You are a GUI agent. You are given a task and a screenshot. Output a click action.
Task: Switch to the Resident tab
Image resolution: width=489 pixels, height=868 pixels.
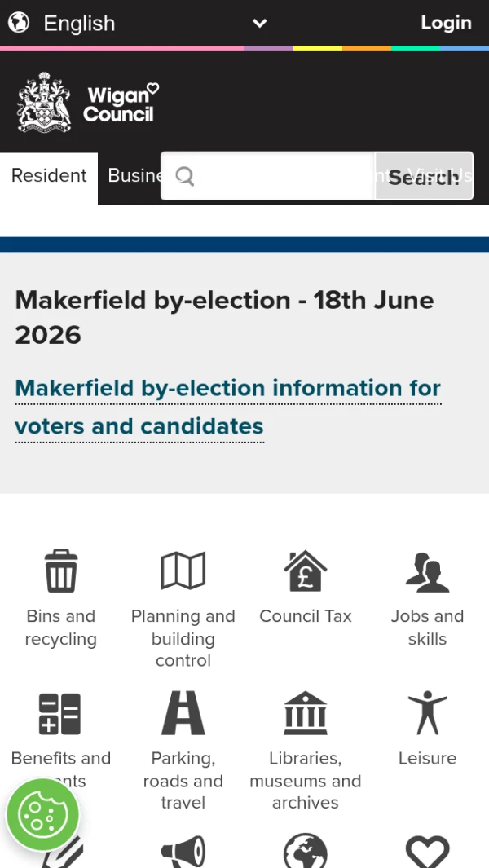[49, 175]
